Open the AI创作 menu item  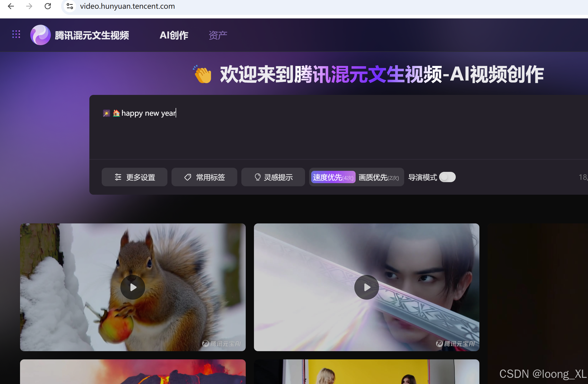(x=174, y=35)
